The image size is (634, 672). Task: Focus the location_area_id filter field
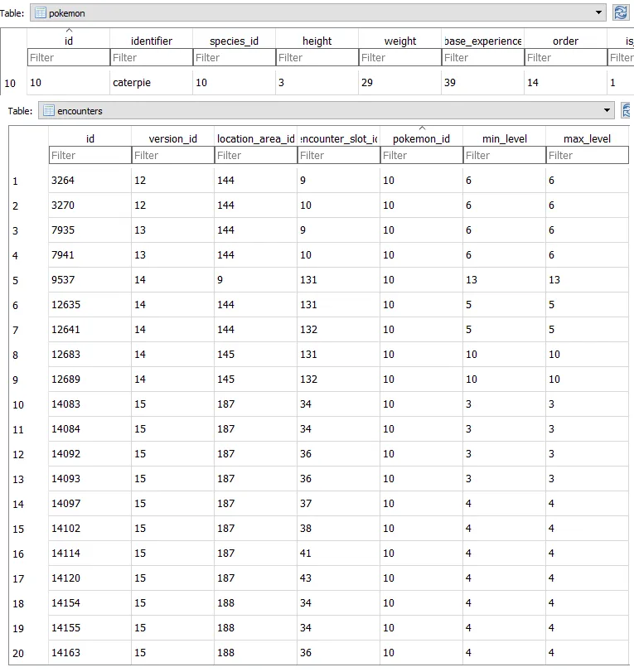click(255, 155)
